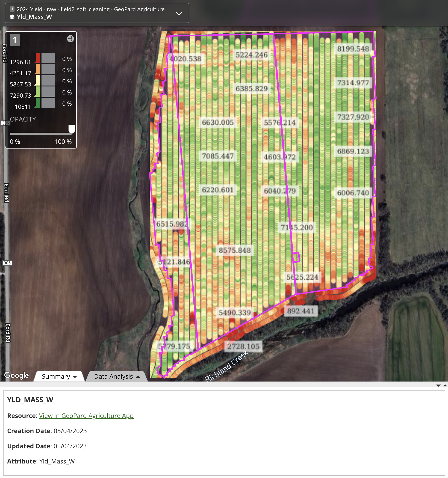Viewport: 448px width, 478px height.
Task: Click the small up arrow above the info panel
Action: click(445, 386)
